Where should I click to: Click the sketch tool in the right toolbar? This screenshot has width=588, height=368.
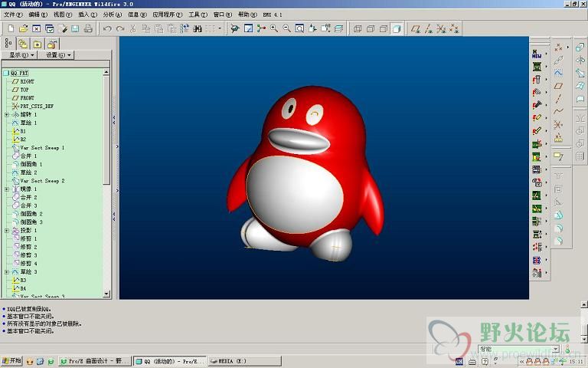click(x=558, y=73)
